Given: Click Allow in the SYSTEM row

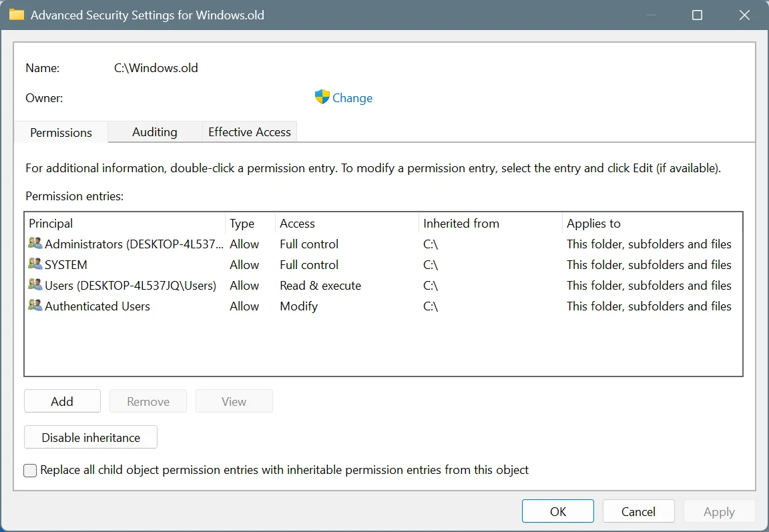Looking at the screenshot, I should (x=244, y=265).
